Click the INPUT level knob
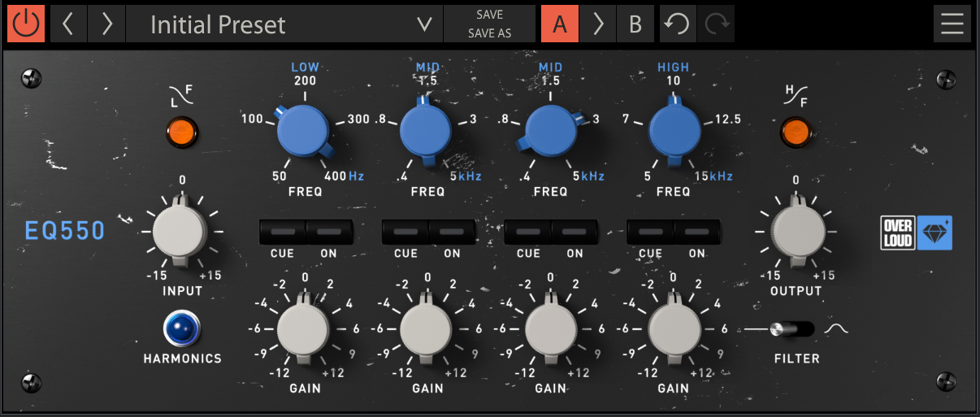980x417 pixels. 180,232
